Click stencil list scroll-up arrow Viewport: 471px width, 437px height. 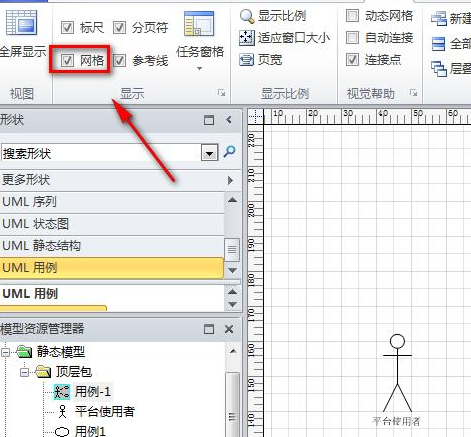(x=232, y=200)
